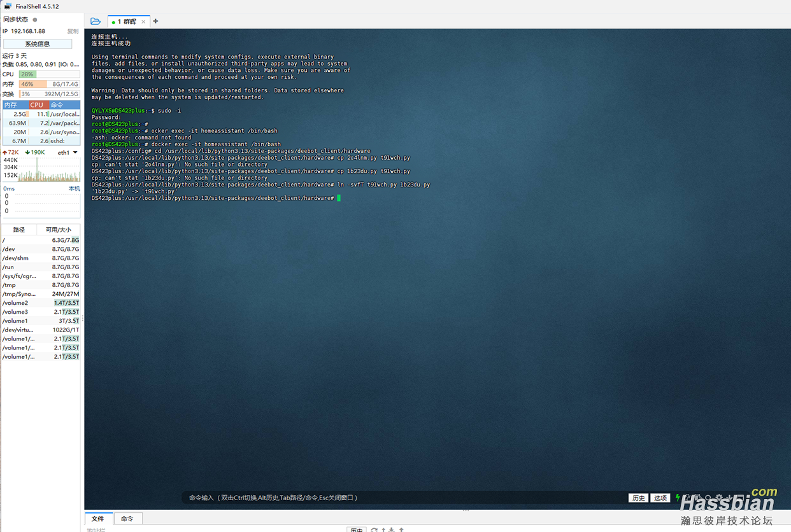The height and width of the screenshot is (532, 791).
Task: Click 复制 to copy the IP address
Action: click(73, 31)
